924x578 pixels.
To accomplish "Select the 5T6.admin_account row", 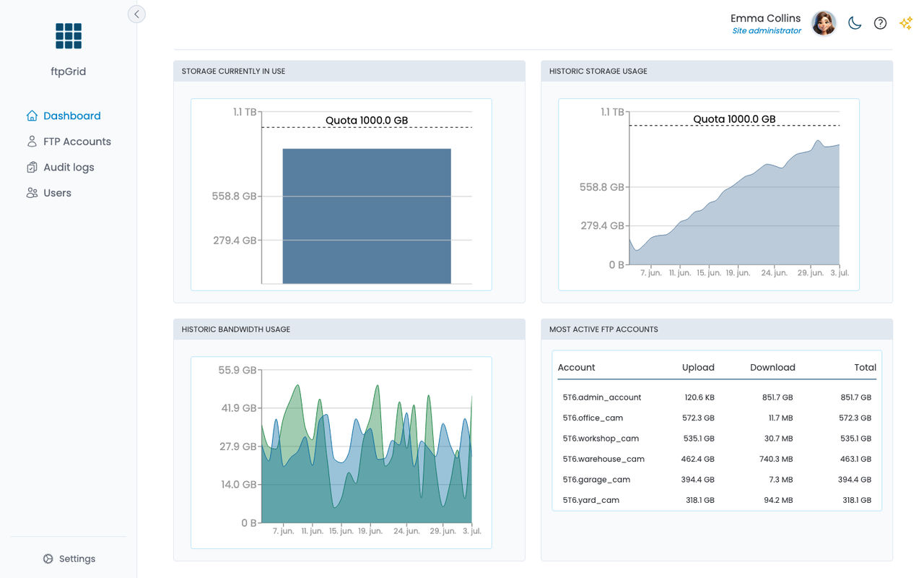I will click(x=717, y=397).
